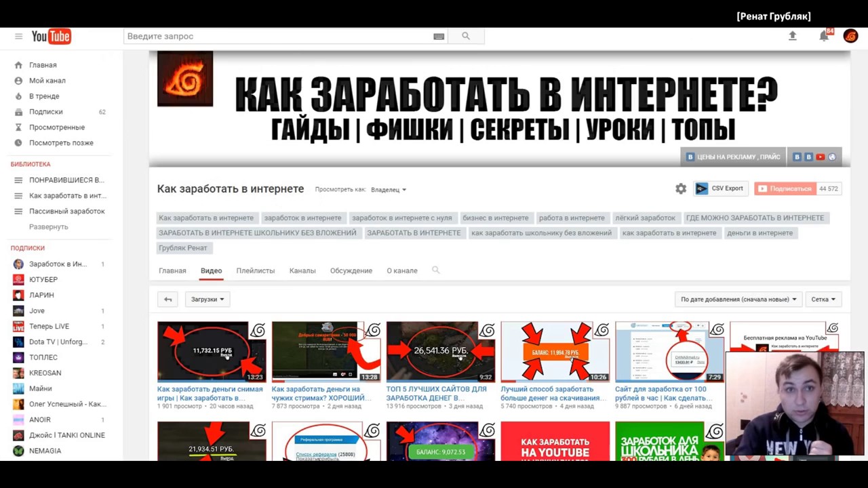Open ЗАРАБОТОК ДЛЯ ШКОЛЬНИКА thumbnail
868x488 pixels.
pos(669,441)
